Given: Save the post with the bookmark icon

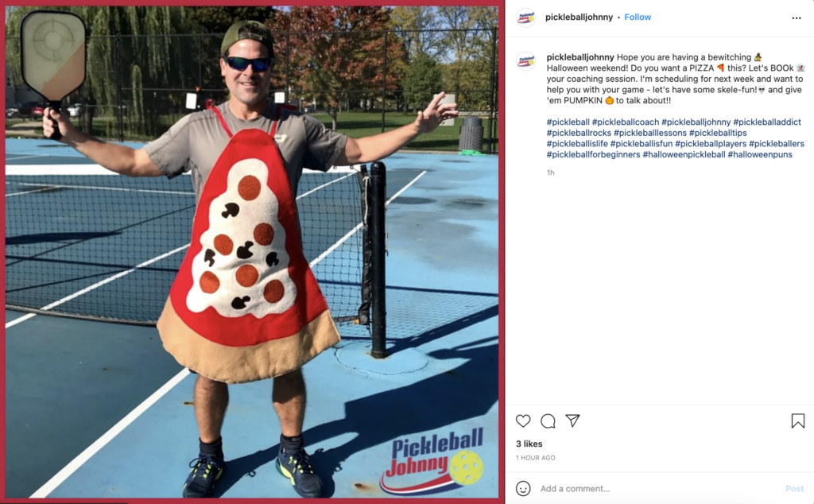Looking at the screenshot, I should click(798, 421).
